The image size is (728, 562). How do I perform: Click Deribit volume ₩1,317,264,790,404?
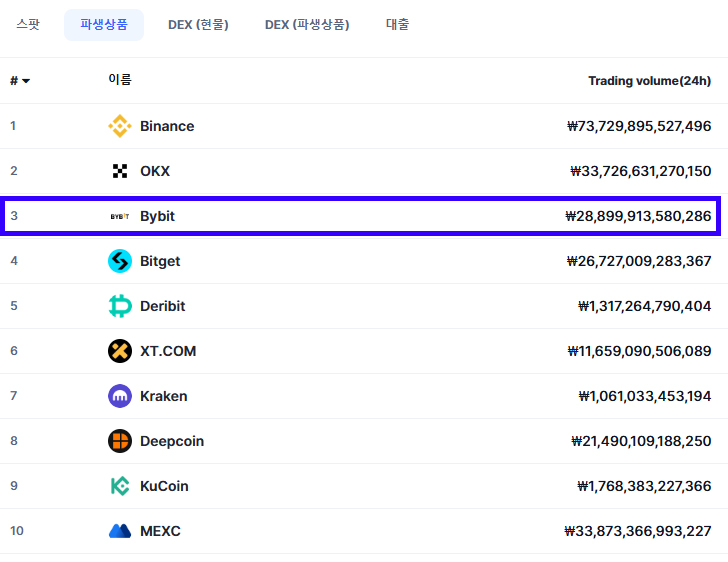[644, 306]
